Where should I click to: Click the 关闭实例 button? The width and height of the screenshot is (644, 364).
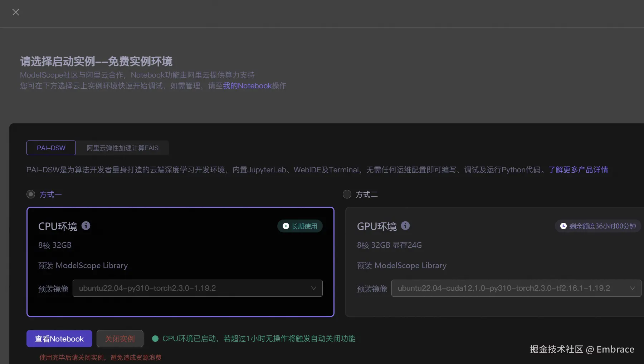pyautogui.click(x=120, y=339)
